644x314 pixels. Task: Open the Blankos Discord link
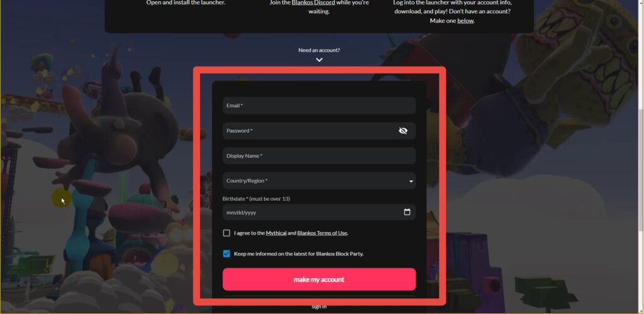pyautogui.click(x=313, y=3)
